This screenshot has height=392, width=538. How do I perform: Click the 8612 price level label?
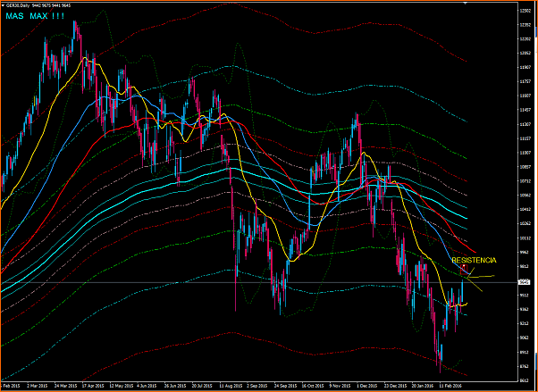[524, 380]
